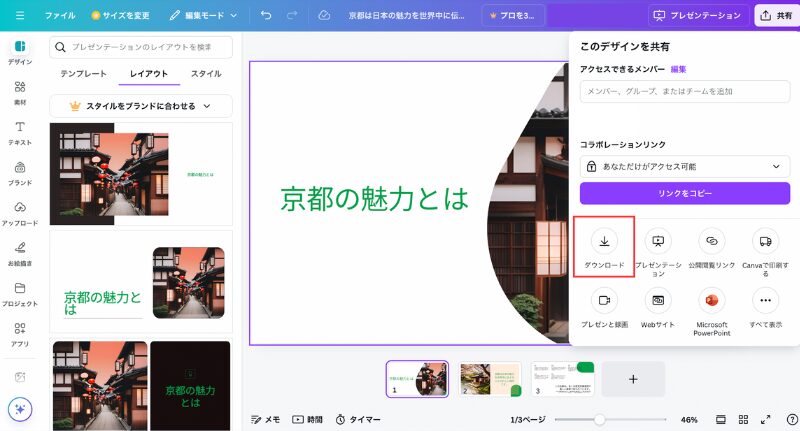Click the 京都の魅力とは heading on canvas

click(374, 199)
